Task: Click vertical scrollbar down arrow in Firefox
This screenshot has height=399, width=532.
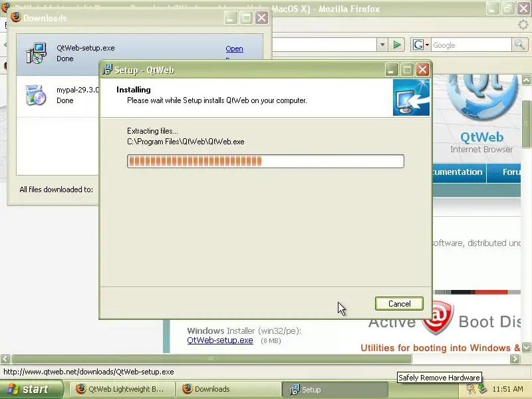Action: point(526,347)
